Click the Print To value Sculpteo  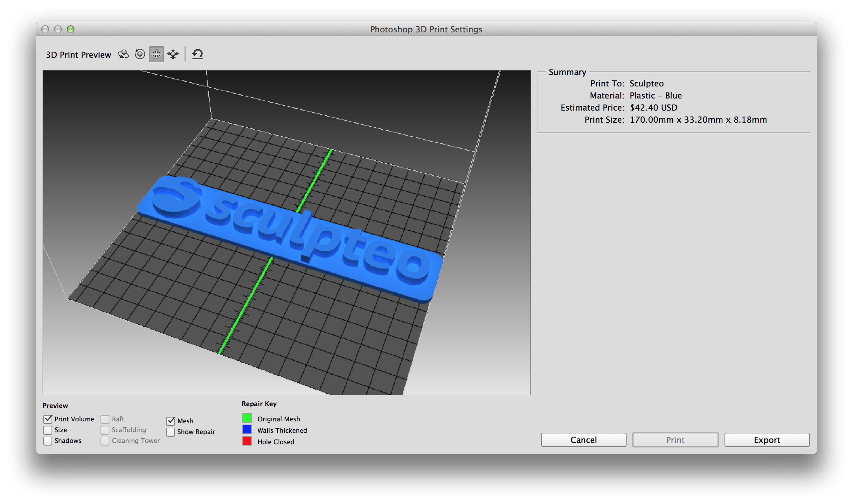pos(646,84)
